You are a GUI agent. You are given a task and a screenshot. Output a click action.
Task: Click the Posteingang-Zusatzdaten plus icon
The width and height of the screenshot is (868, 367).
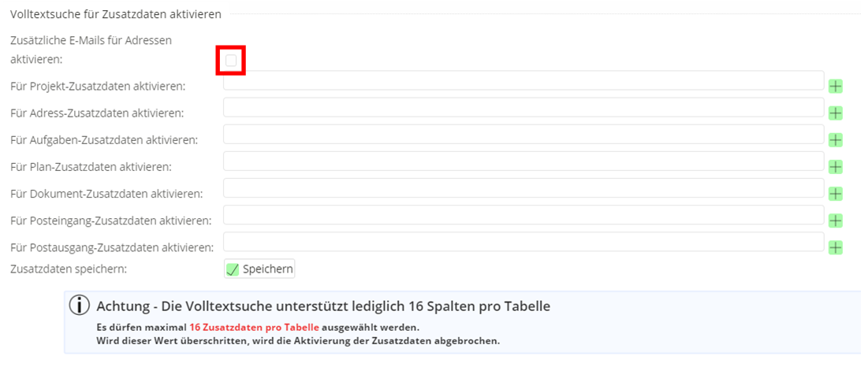point(836,221)
